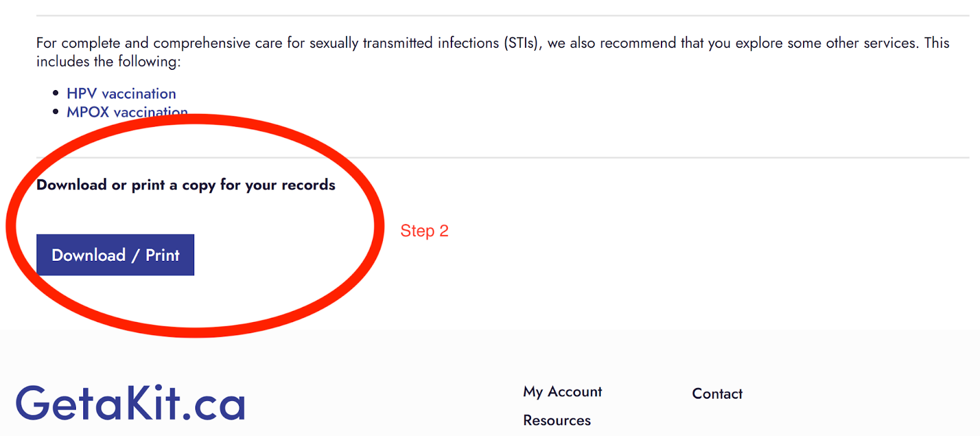Open the Resources footer link

tap(557, 421)
